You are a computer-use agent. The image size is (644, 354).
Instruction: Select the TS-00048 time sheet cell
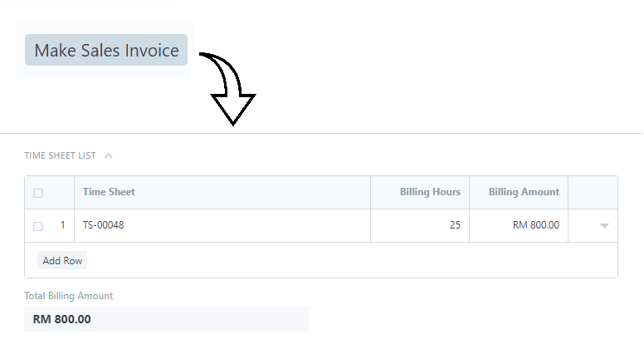pos(222,225)
